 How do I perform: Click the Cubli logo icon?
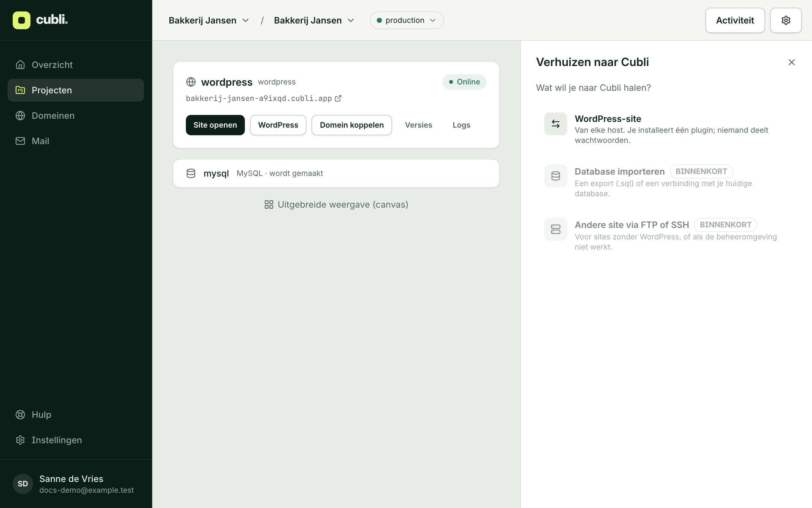pos(22,20)
